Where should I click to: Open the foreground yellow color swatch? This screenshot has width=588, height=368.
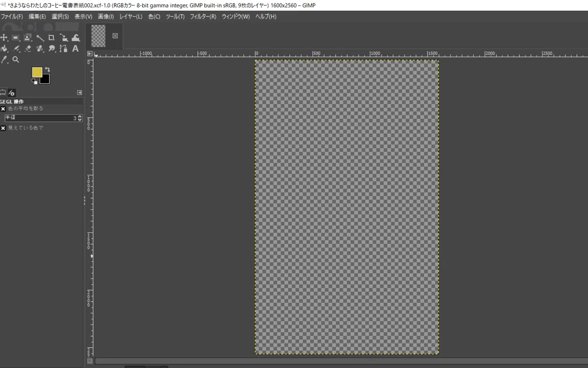click(x=37, y=72)
